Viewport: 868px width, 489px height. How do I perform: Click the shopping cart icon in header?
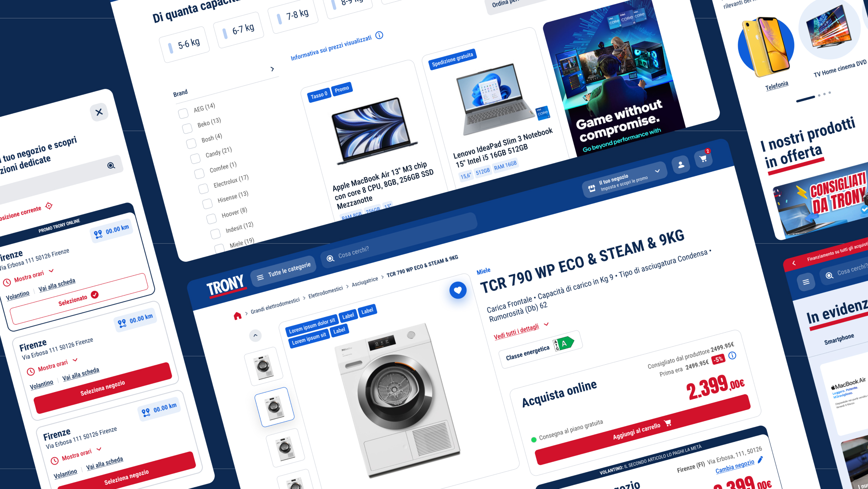pyautogui.click(x=703, y=158)
